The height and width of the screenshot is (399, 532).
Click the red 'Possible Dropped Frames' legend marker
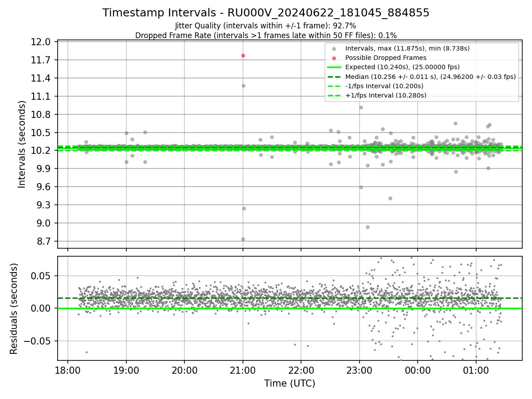pos(334,58)
